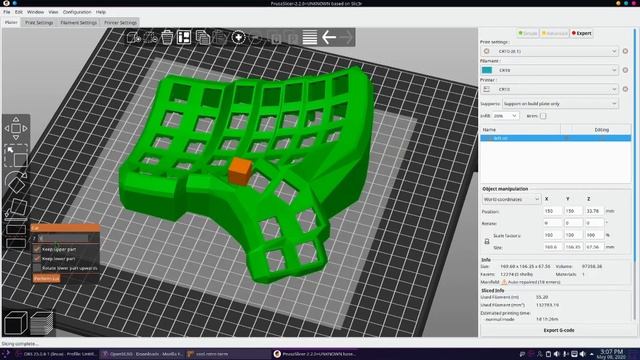640x360 pixels.
Task: Enable Rotate lower part upwards checkbox
Action: tap(37, 268)
